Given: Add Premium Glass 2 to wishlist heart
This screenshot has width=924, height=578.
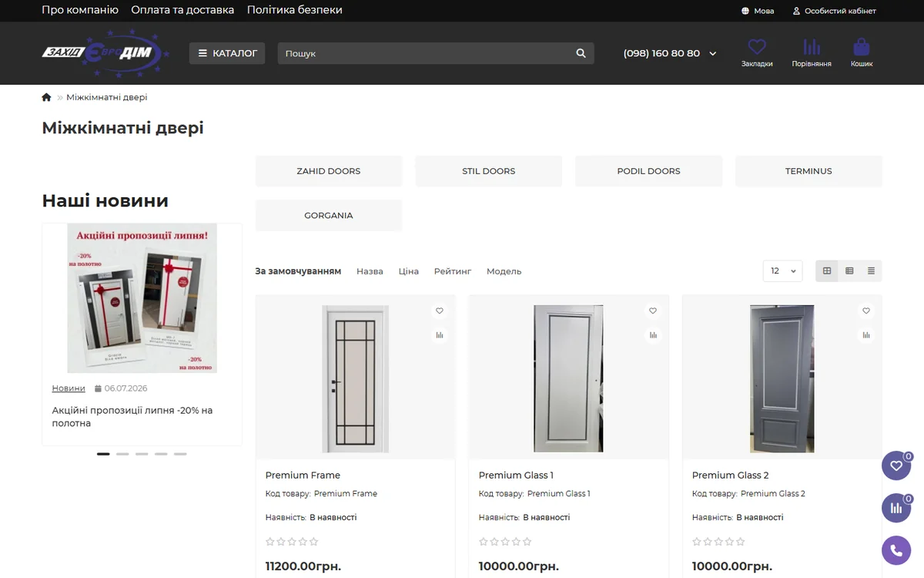Looking at the screenshot, I should coord(866,311).
